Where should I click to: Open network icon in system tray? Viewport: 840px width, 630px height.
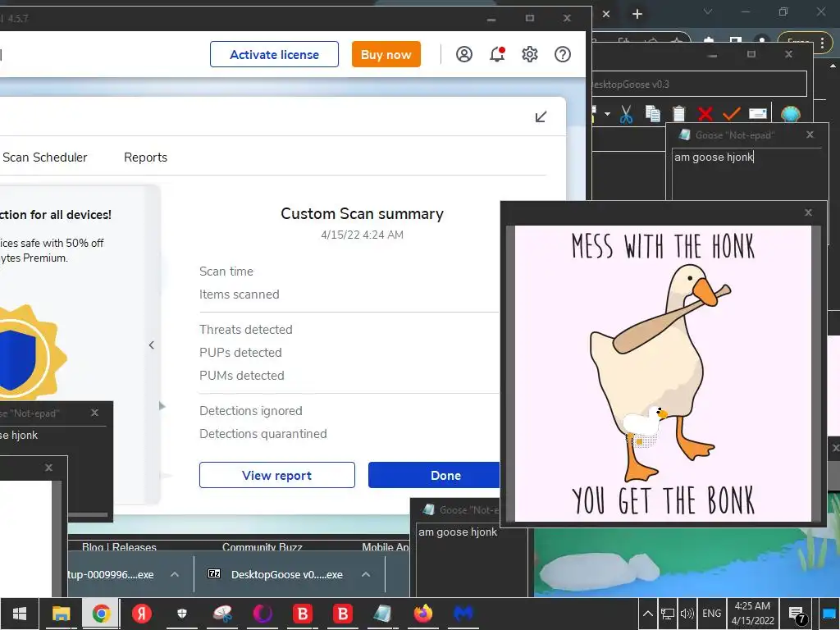668,614
